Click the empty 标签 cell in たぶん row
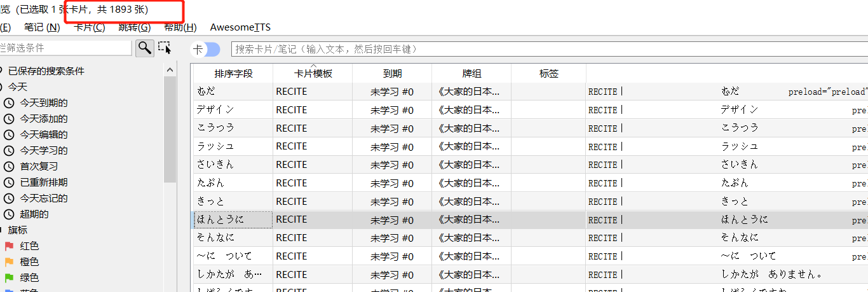Screen dimensions: 868x292 pos(549,183)
